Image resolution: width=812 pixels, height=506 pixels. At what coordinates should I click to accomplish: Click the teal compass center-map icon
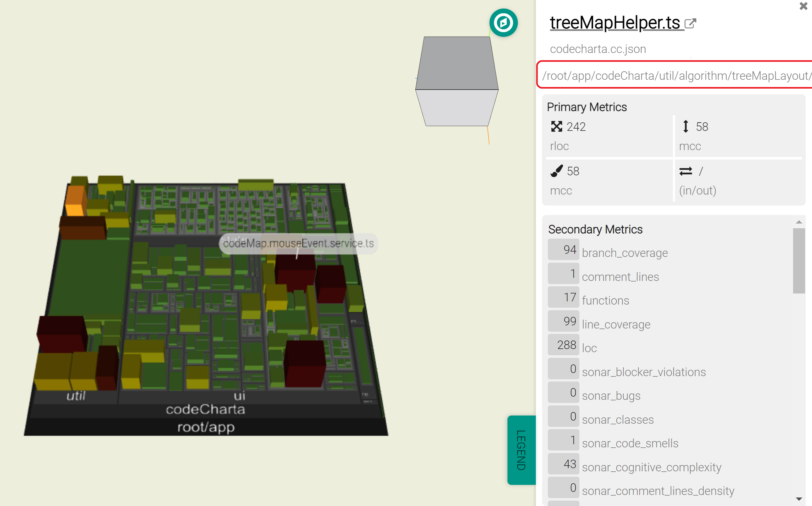pos(503,23)
